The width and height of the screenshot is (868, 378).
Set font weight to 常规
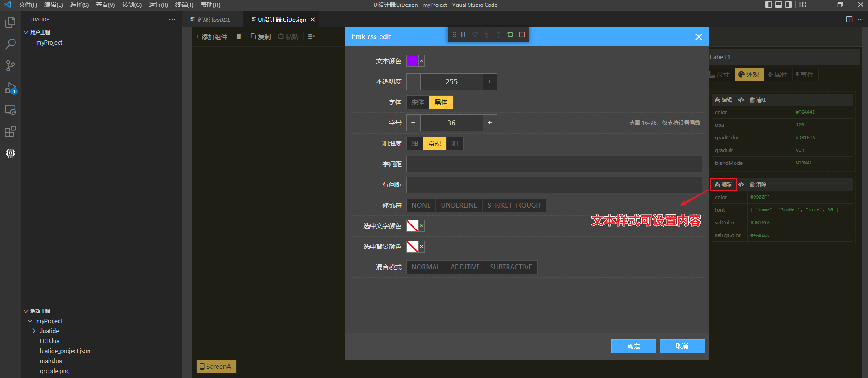tap(434, 144)
